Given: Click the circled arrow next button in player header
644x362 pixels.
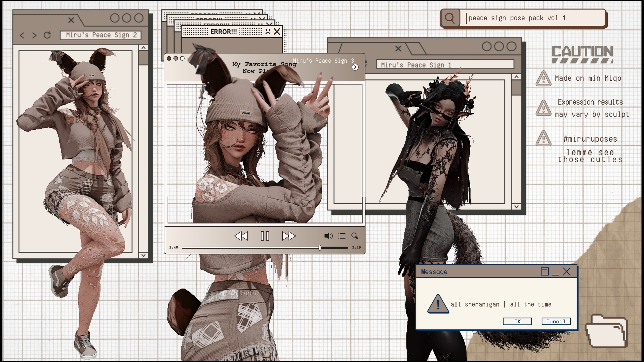Looking at the screenshot, I should (x=355, y=67).
